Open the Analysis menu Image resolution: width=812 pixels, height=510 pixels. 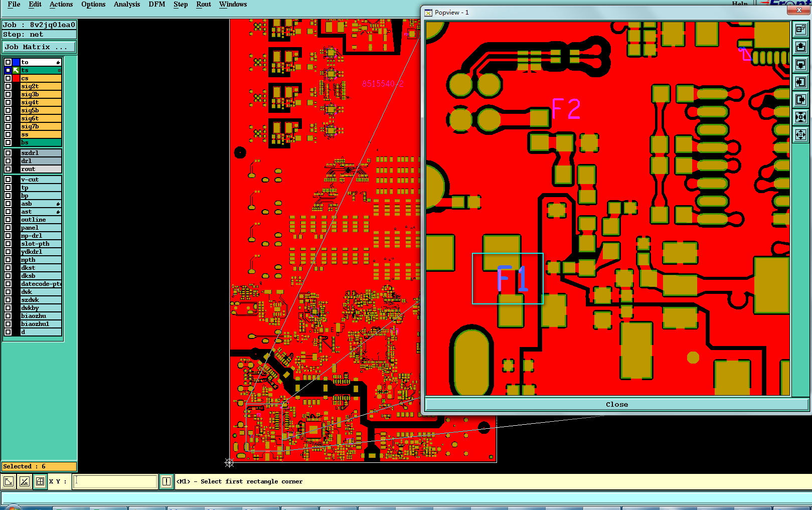coord(127,4)
